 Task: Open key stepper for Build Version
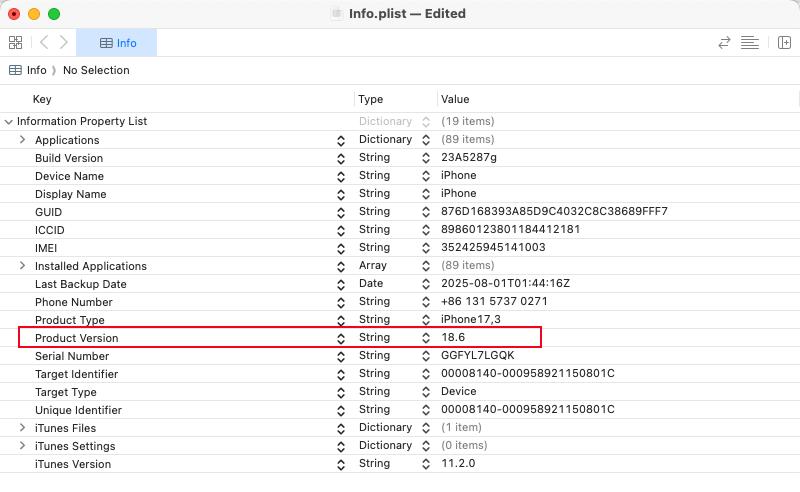click(x=341, y=159)
